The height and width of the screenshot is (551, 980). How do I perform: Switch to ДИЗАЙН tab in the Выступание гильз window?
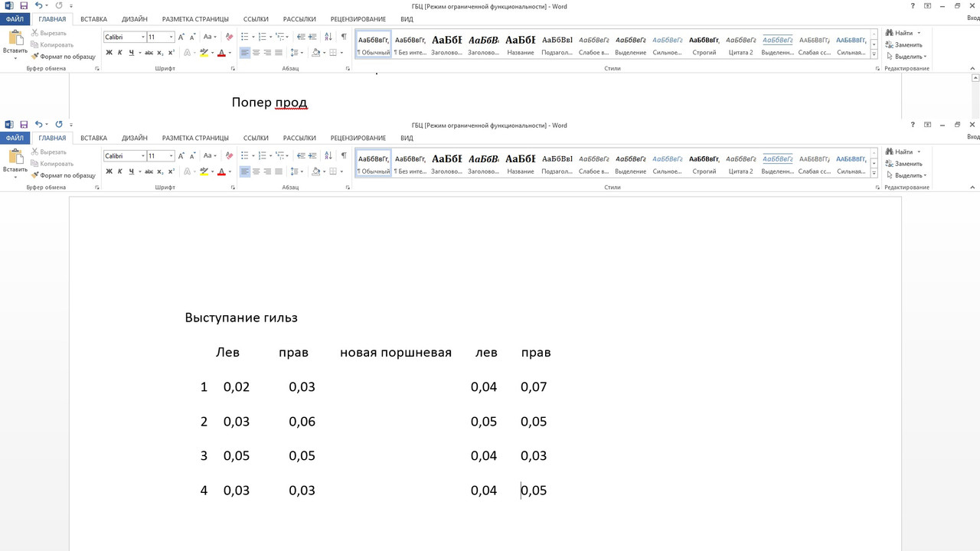click(134, 138)
